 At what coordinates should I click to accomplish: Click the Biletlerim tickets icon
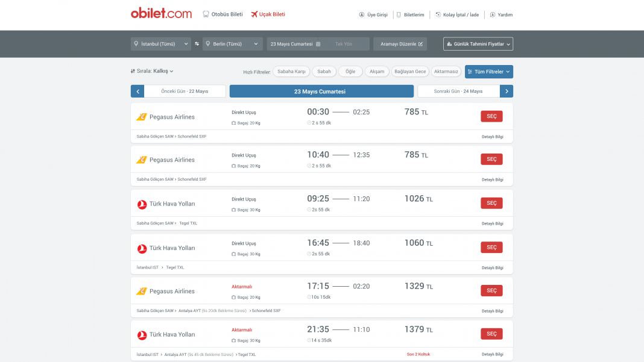click(x=399, y=14)
